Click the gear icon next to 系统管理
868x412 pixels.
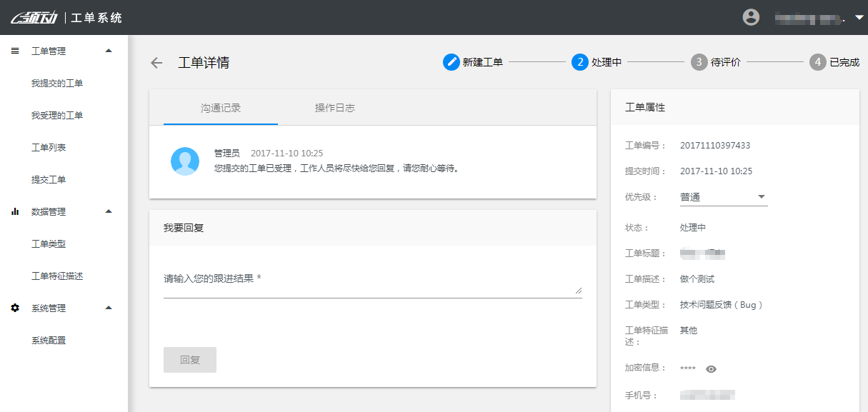click(x=15, y=308)
